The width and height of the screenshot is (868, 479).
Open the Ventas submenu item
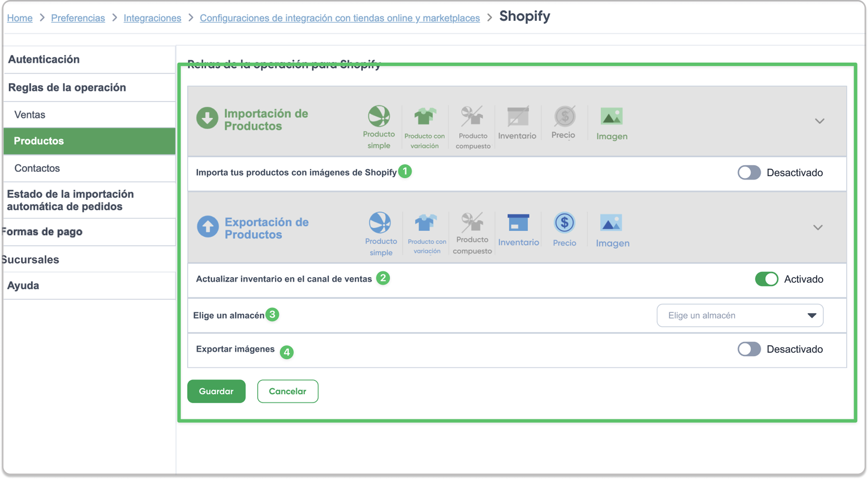pyautogui.click(x=89, y=115)
